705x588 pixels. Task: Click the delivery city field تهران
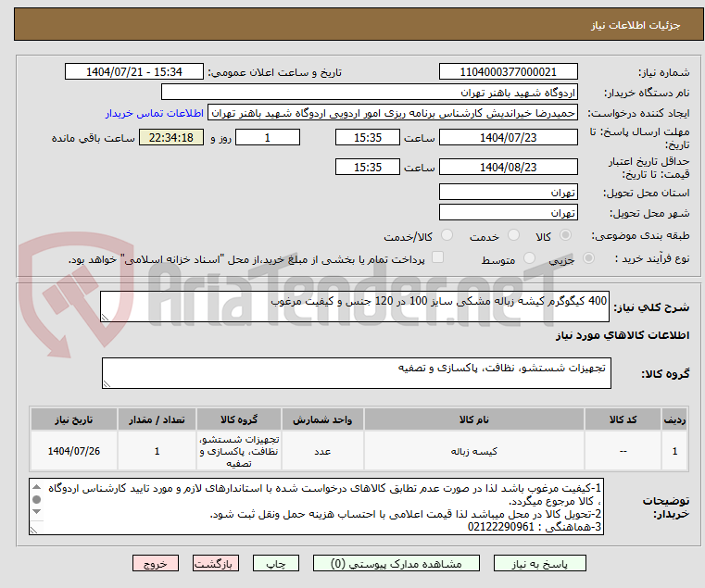click(x=509, y=213)
